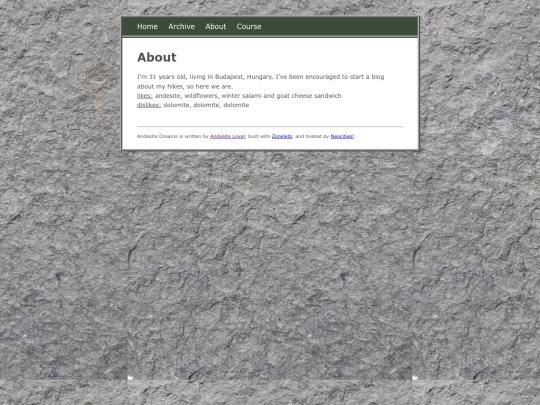The width and height of the screenshot is (540, 405).
Task: Open the Neocities! footer link
Action: pos(342,136)
